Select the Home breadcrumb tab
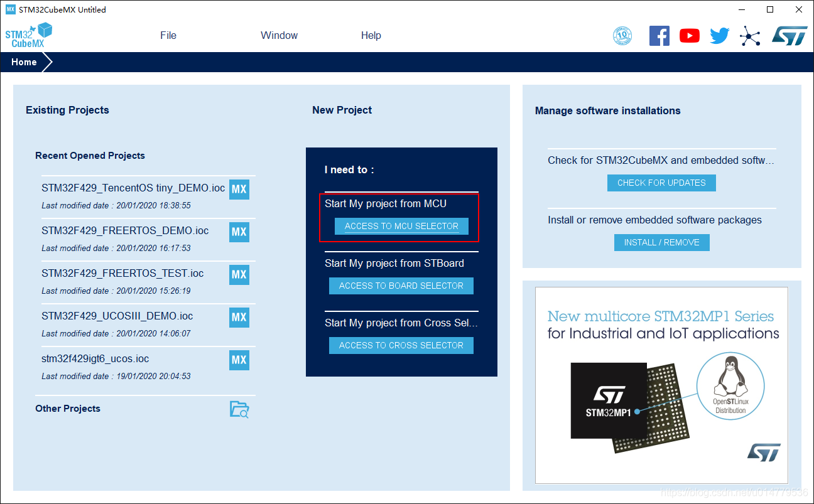This screenshot has height=504, width=814. pos(24,62)
